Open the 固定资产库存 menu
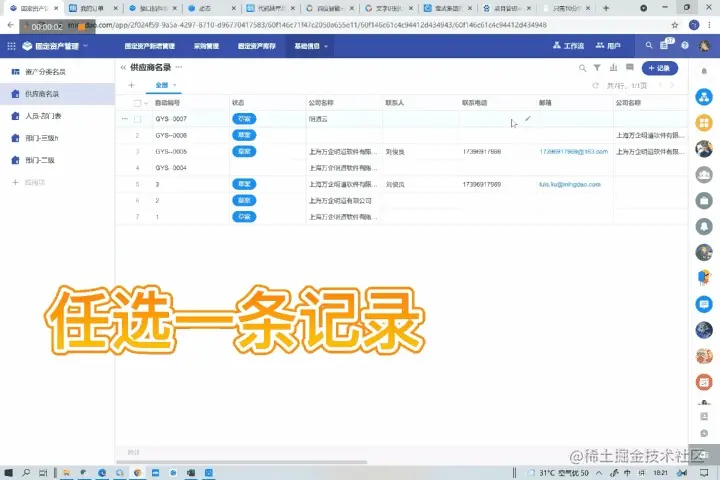Screen dimensions: 720x480 pos(257,46)
